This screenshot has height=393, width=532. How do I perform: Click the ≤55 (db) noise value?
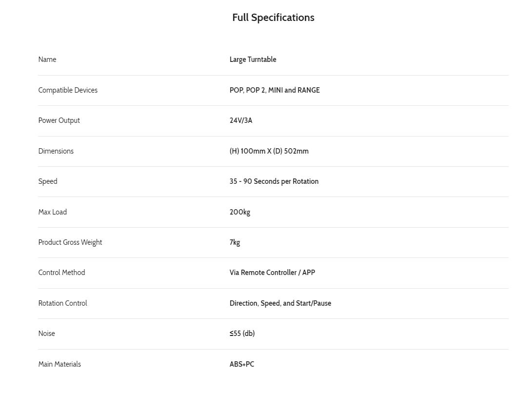click(x=242, y=334)
